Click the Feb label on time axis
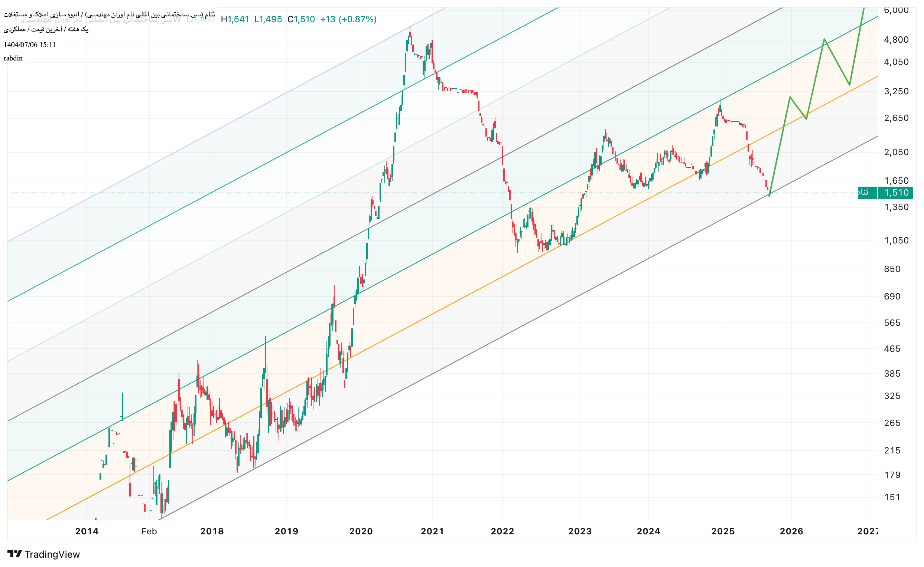 coord(149,531)
